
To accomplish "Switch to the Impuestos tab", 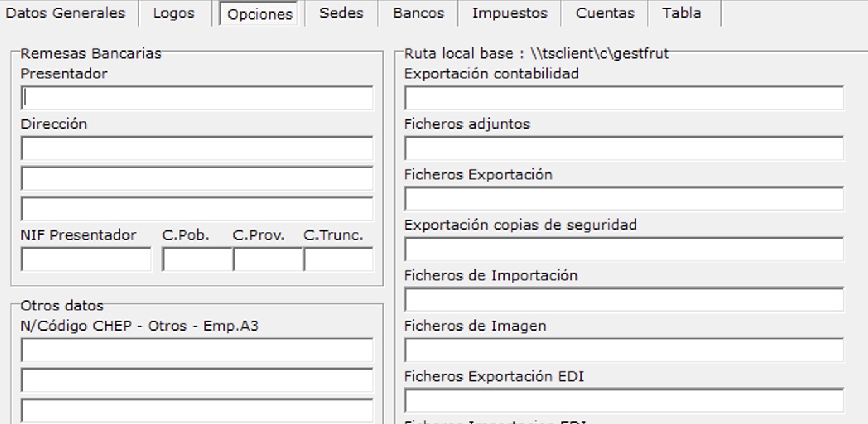I will pos(510,13).
